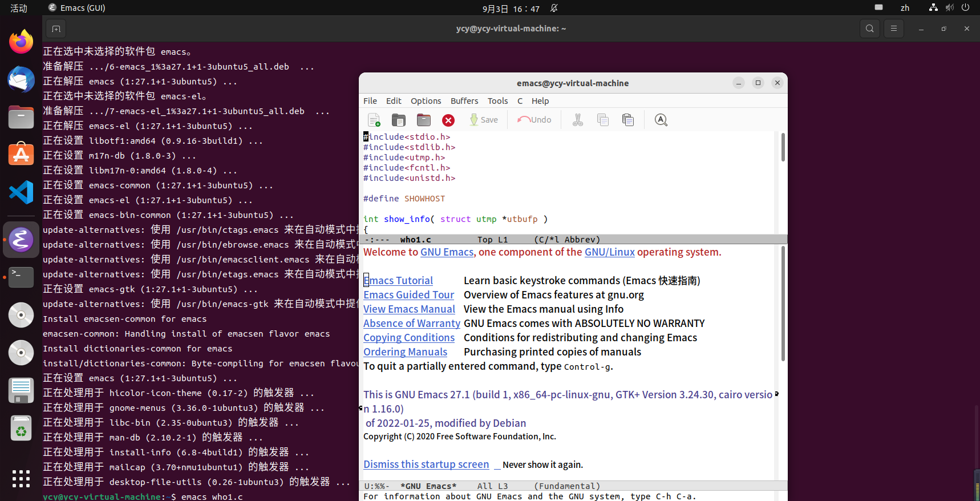Open the second disc drive icon in dock
The height and width of the screenshot is (501, 980).
click(21, 353)
